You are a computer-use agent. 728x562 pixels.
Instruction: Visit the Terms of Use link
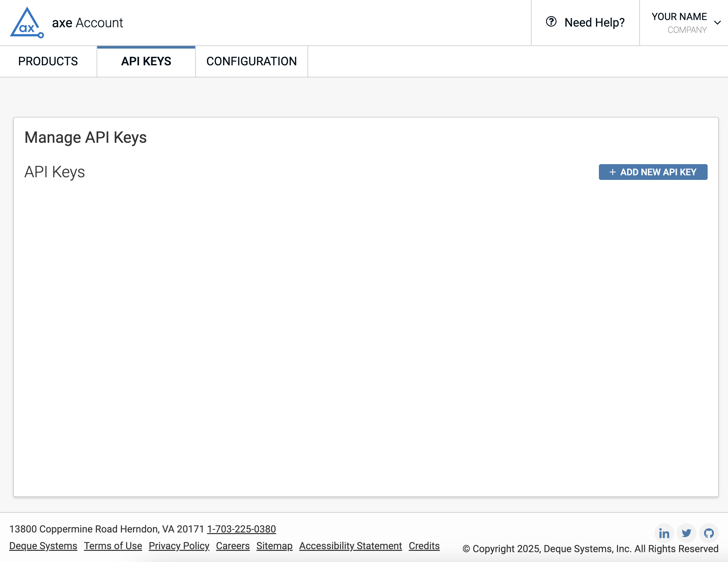(x=113, y=546)
